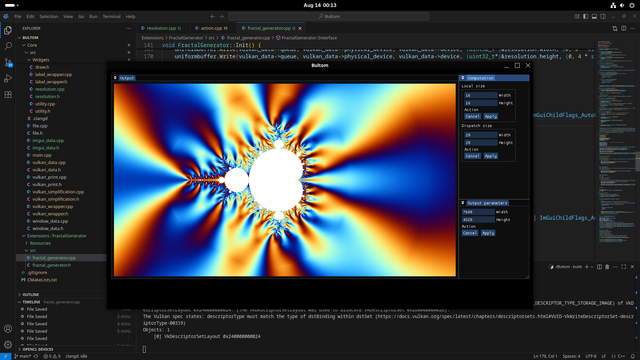This screenshot has width=640, height=360.
Task: Click the Open Changes icon in editor toolbar
Action: click(x=615, y=28)
